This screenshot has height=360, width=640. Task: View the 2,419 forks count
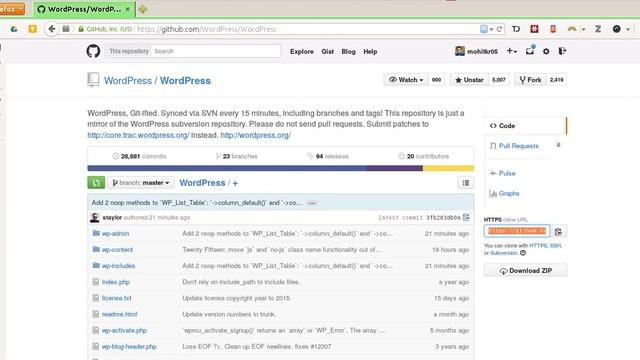tap(556, 80)
